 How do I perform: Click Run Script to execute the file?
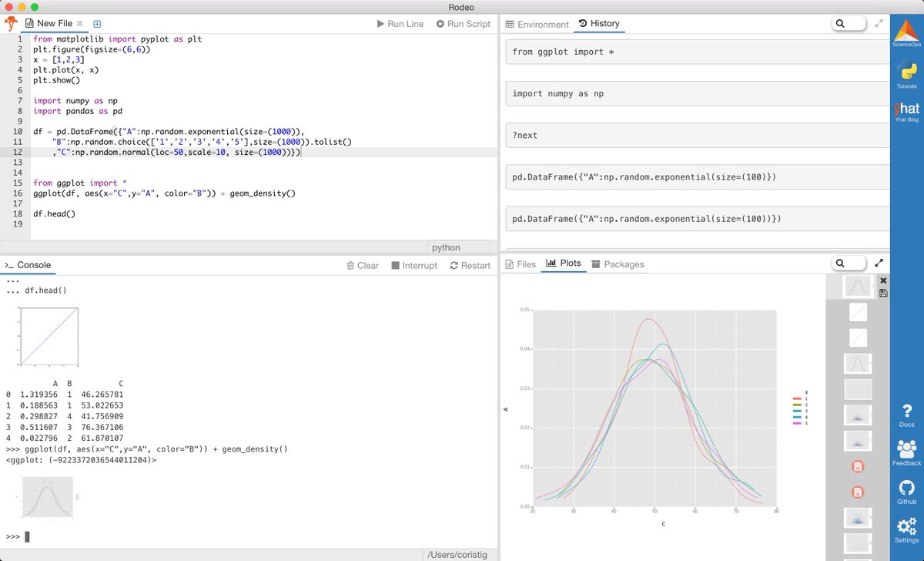(x=463, y=24)
